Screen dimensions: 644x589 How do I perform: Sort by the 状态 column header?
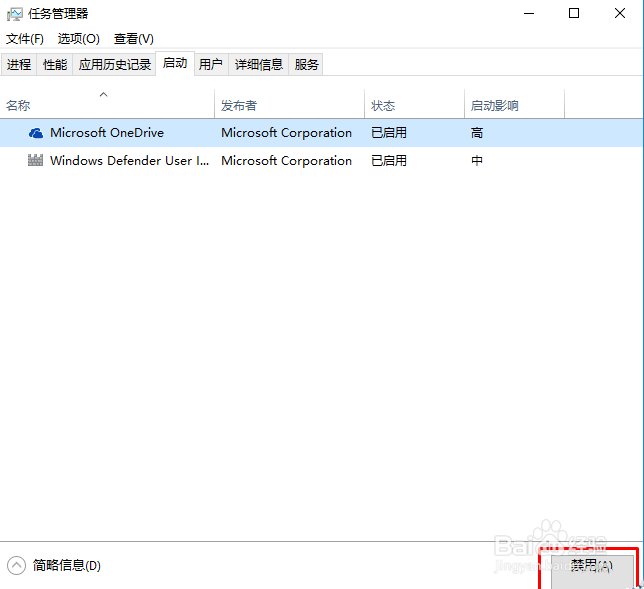click(x=414, y=106)
